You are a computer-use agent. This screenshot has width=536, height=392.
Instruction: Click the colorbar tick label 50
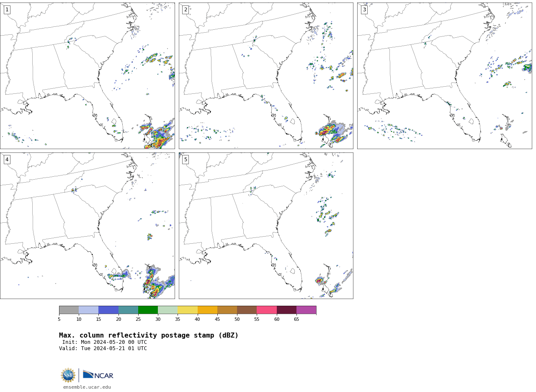point(237,320)
